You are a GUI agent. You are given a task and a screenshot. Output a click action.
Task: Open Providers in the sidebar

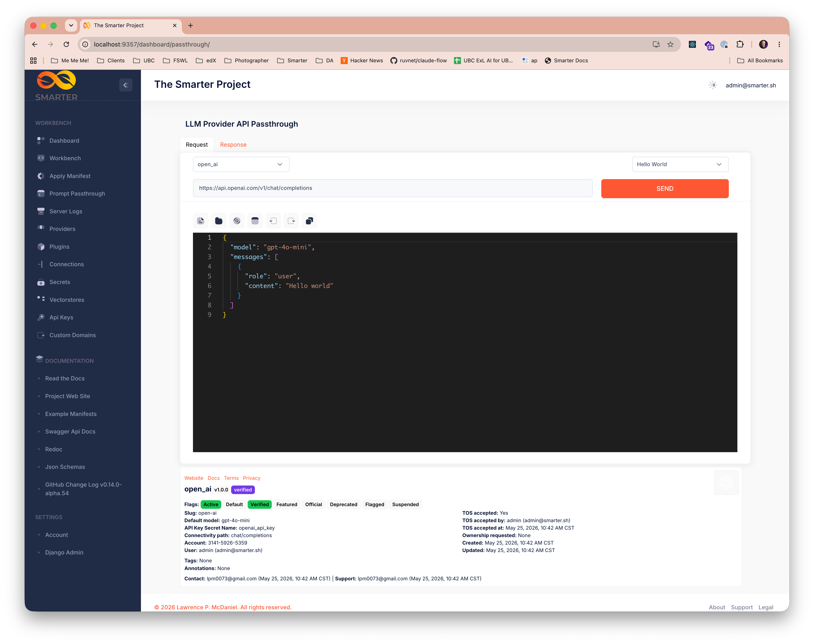62,229
